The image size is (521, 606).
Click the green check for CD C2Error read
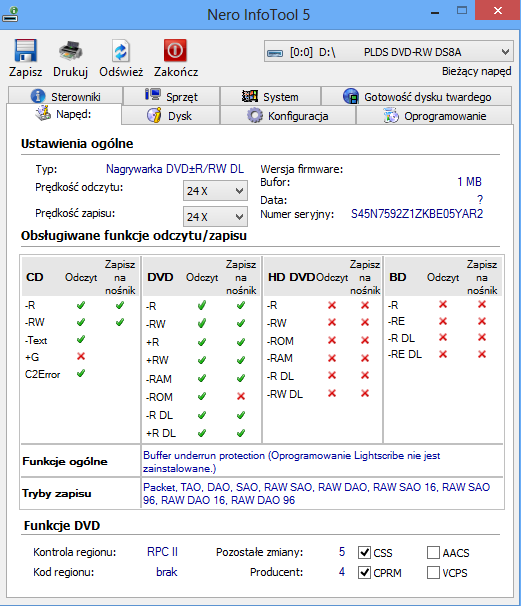click(x=81, y=373)
